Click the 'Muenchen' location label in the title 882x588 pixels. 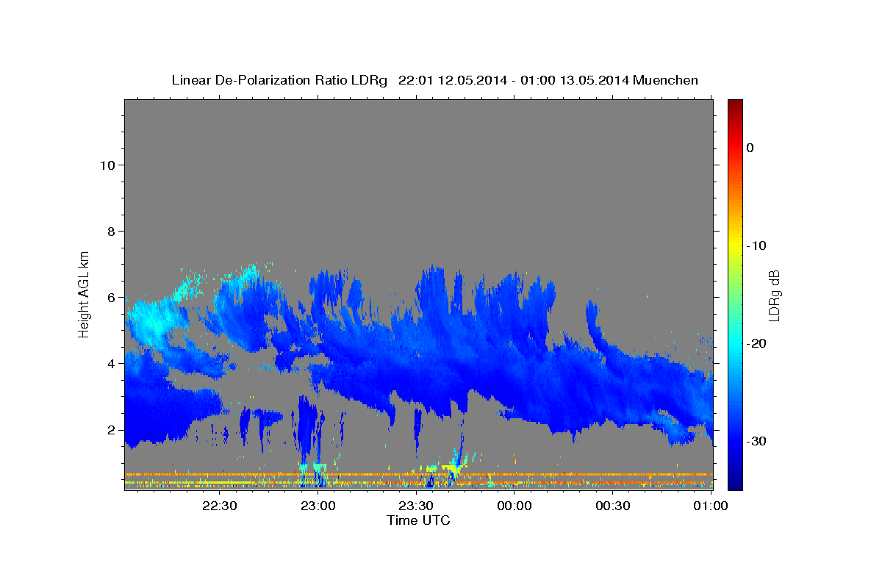tap(667, 80)
